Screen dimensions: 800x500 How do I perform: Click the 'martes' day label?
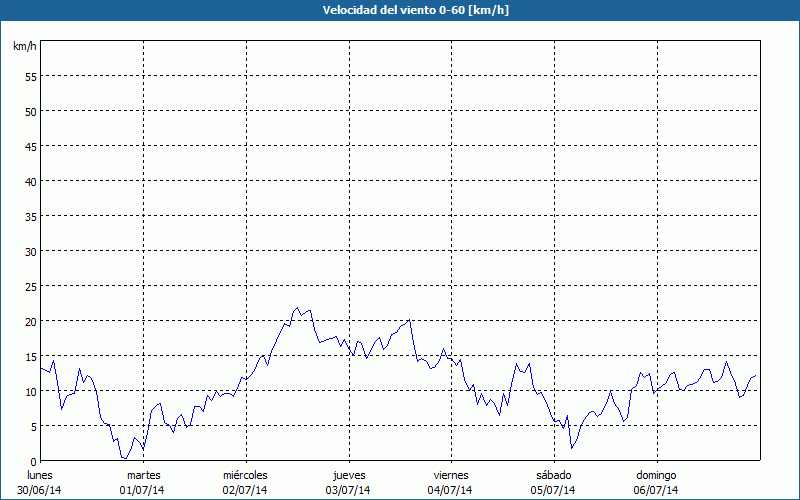(143, 475)
